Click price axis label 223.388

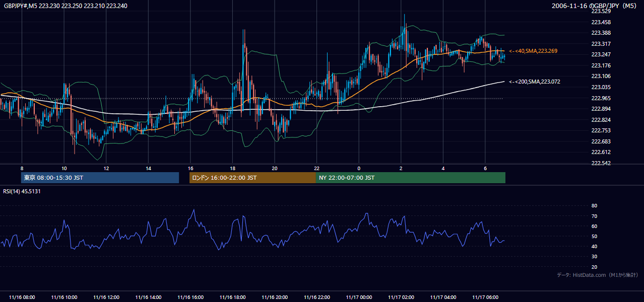[601, 33]
